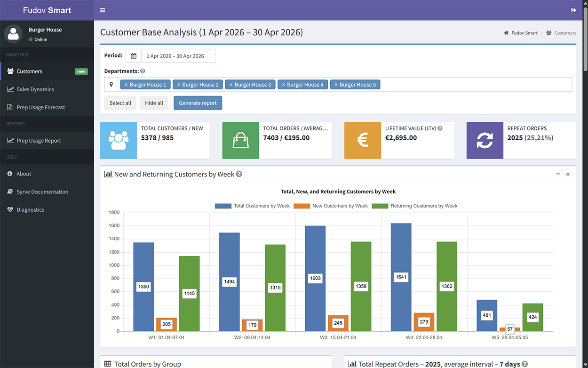Screen dimensions: 588x368
Task: Remove Burger House 5 tag with x
Action: (x=336, y=85)
